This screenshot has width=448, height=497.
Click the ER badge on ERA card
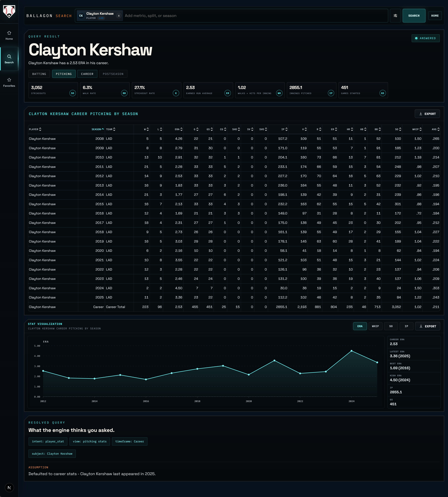227,93
